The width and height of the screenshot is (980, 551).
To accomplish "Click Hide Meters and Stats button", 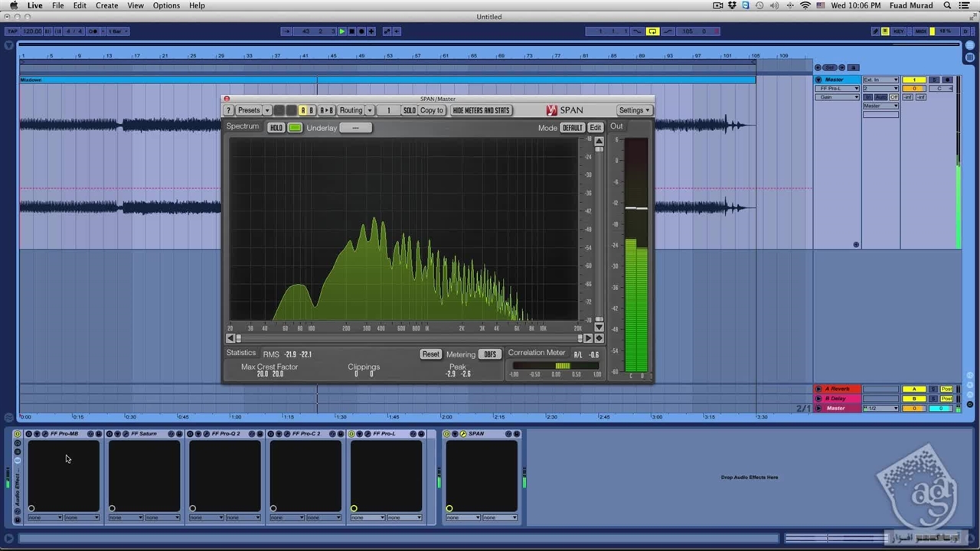I will point(481,110).
